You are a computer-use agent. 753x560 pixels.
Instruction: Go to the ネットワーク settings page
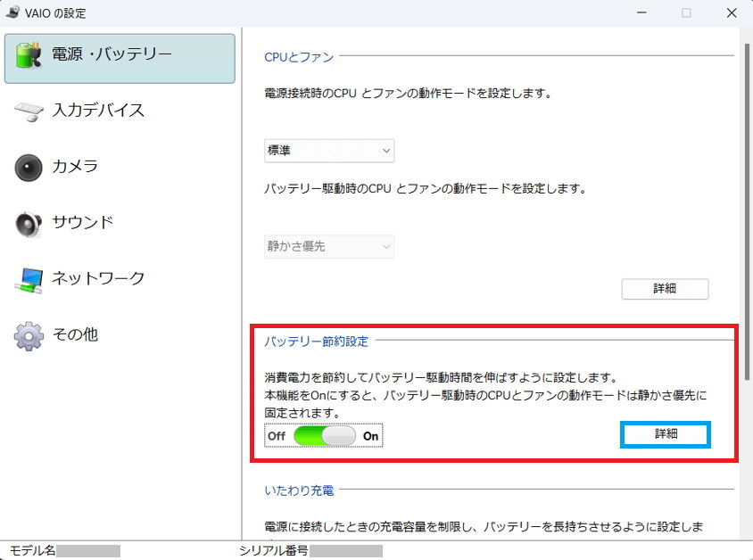(98, 278)
